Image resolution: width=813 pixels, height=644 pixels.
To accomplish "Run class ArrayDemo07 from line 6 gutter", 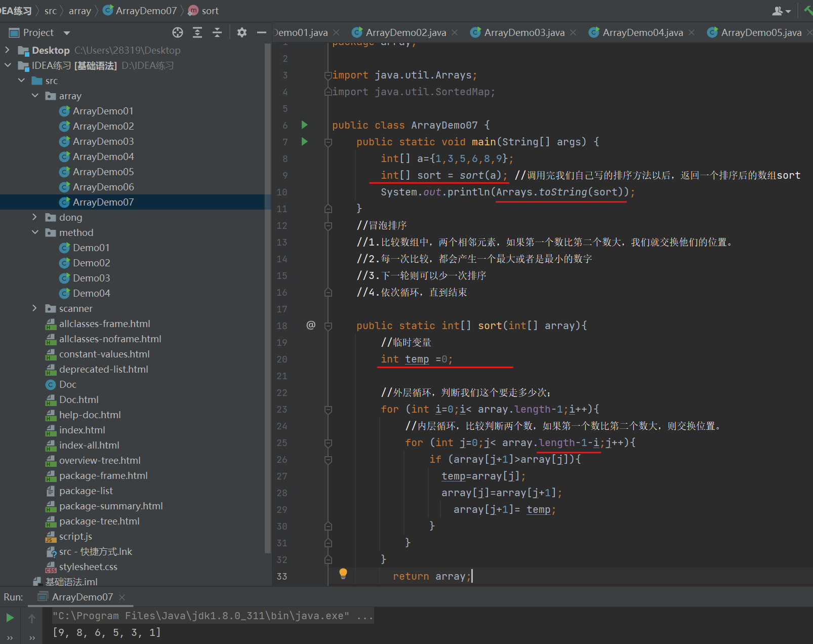I will 305,125.
